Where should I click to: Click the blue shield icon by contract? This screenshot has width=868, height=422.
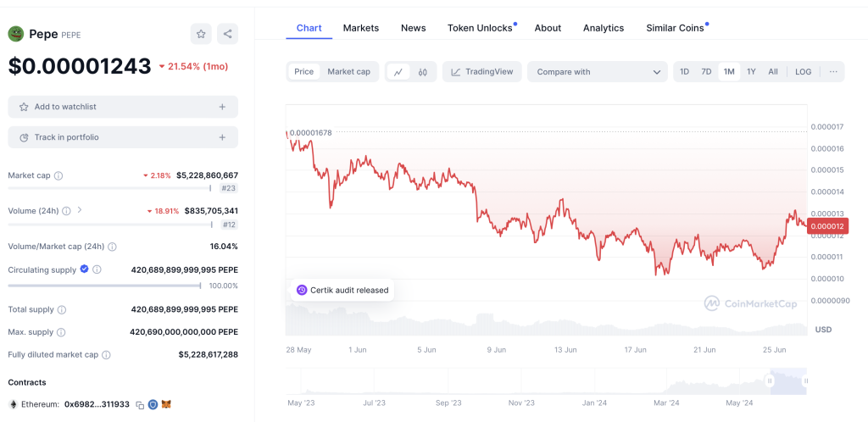coord(153,405)
